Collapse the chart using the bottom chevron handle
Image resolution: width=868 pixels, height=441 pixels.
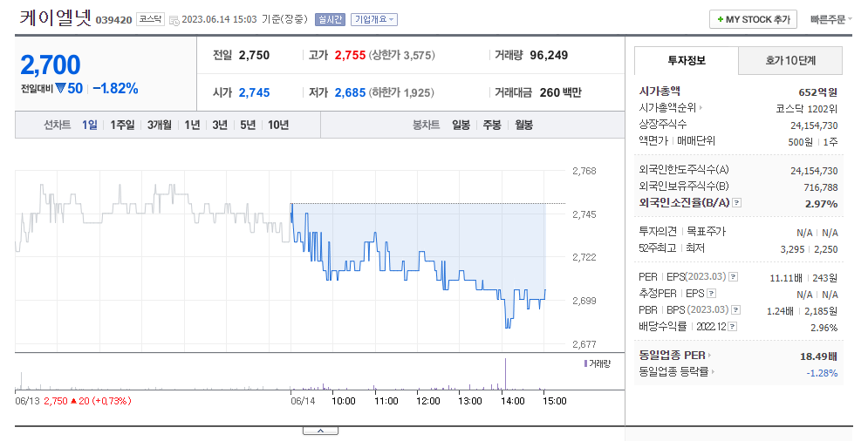(x=320, y=431)
